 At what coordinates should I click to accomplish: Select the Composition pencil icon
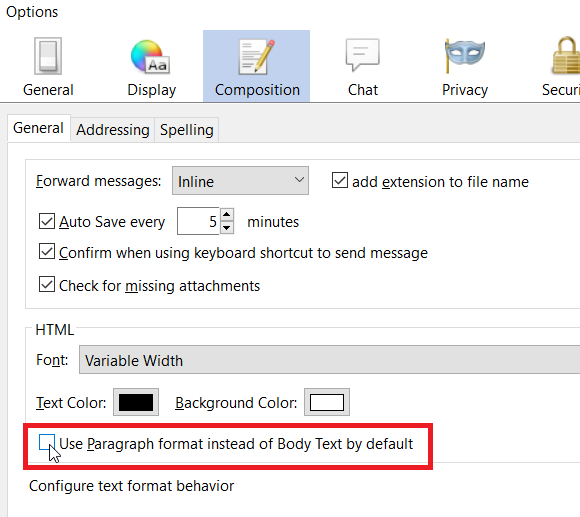[x=256, y=57]
